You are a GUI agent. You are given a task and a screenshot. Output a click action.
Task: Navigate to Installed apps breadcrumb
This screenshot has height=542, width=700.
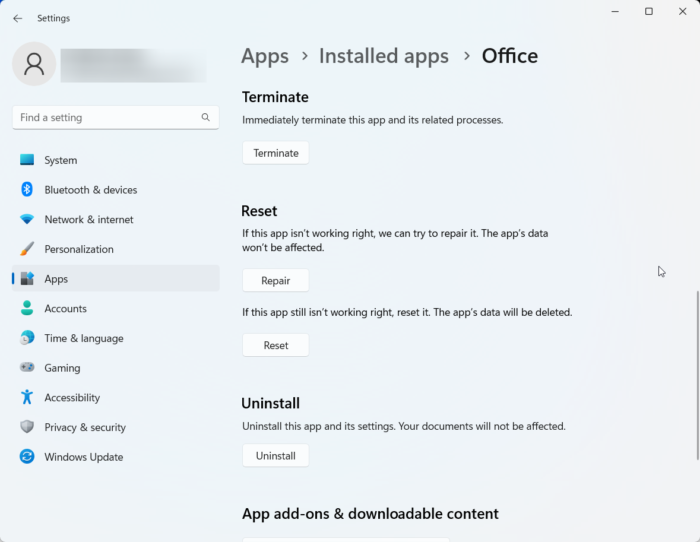pos(383,56)
